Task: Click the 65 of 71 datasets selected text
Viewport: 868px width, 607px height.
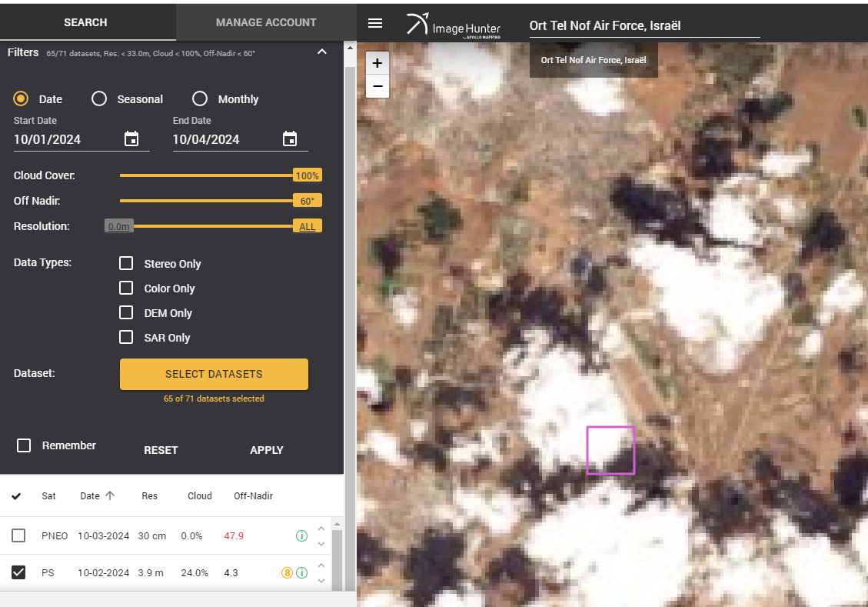Action: pyautogui.click(x=214, y=399)
